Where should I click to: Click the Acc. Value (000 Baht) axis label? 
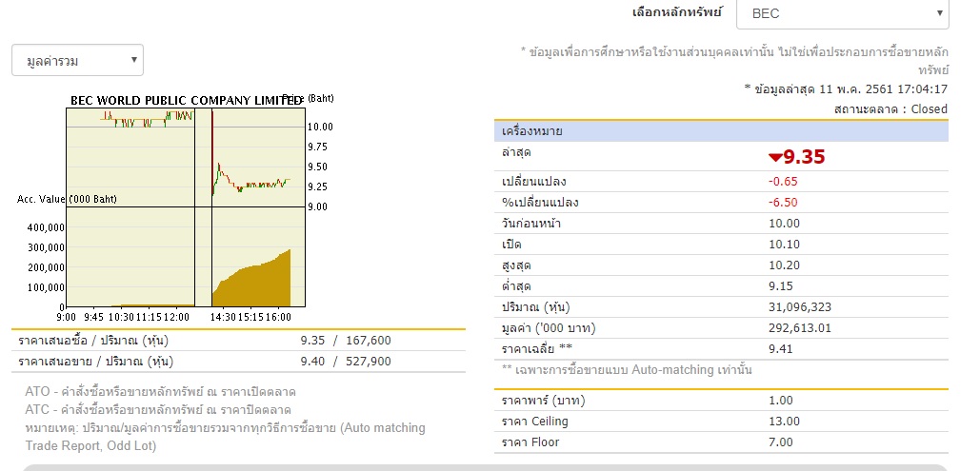(x=67, y=199)
